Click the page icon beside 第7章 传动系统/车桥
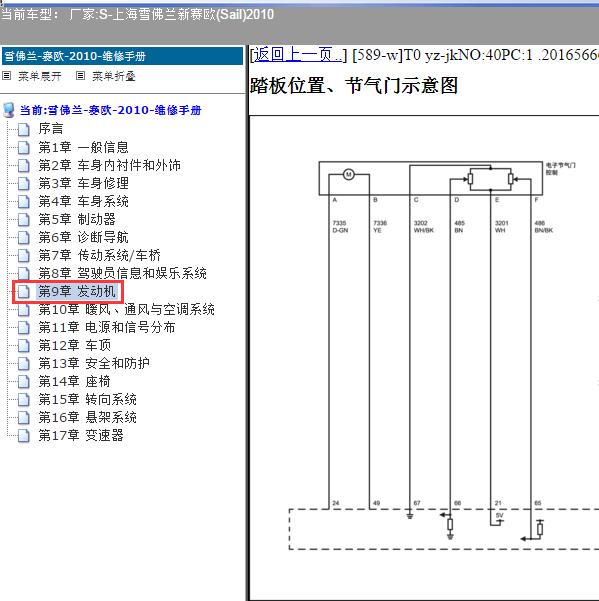This screenshot has height=601, width=599. click(x=24, y=255)
